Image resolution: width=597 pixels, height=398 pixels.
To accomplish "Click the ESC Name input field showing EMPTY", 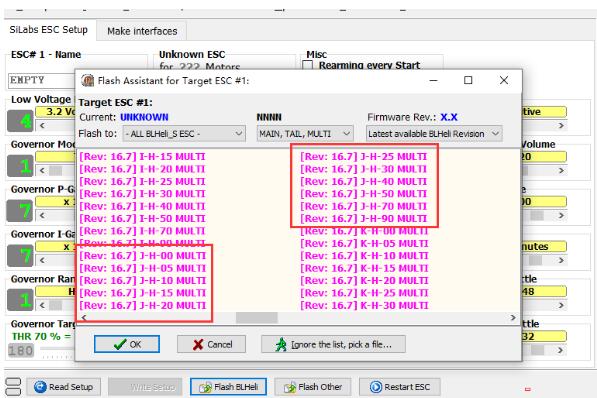I will point(41,80).
